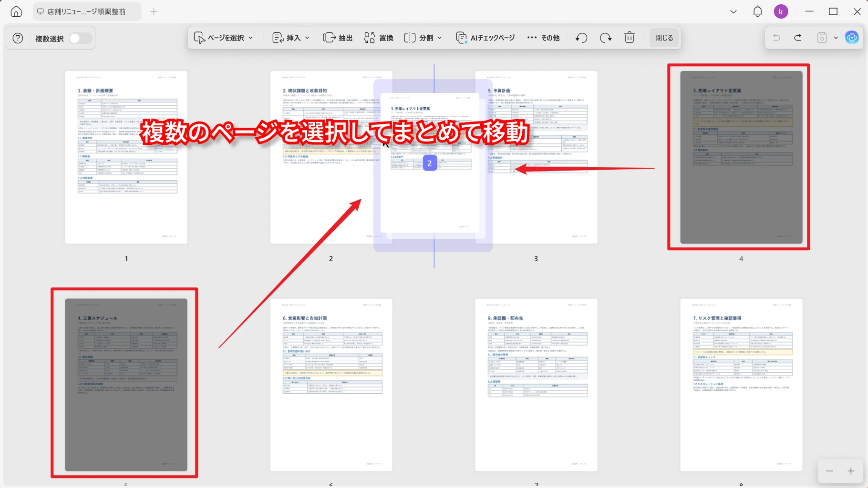Open the 分割 split dropdown
Viewport: 868px width, 488px height.
click(x=423, y=38)
